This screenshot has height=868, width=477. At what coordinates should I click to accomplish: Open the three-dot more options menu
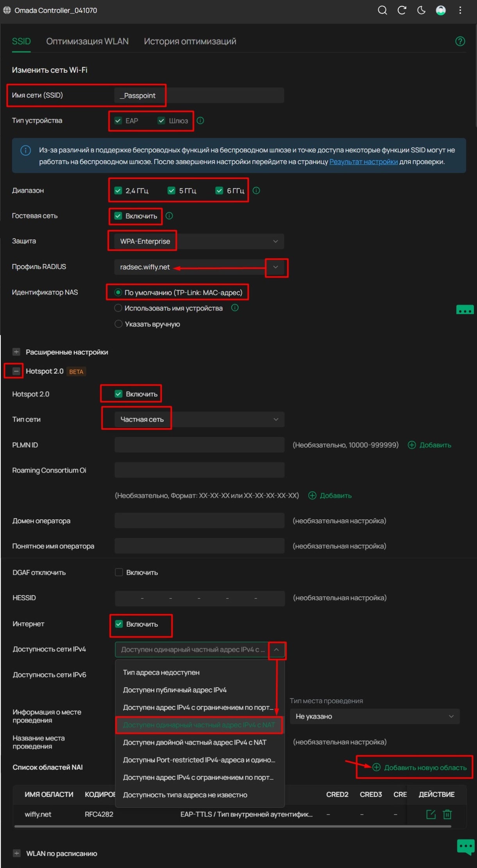[x=460, y=11]
